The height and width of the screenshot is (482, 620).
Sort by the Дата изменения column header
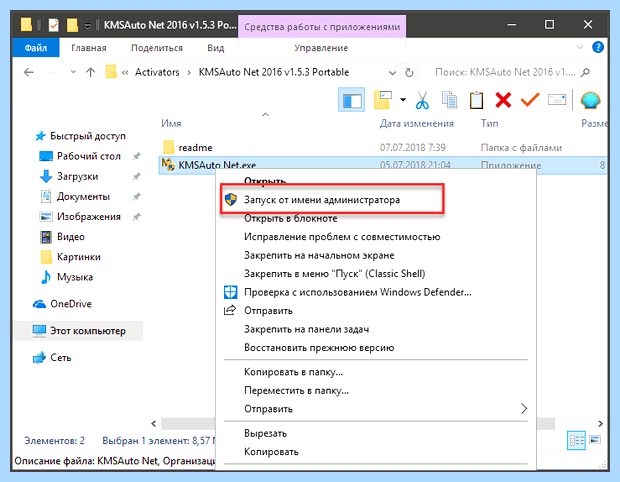416,123
